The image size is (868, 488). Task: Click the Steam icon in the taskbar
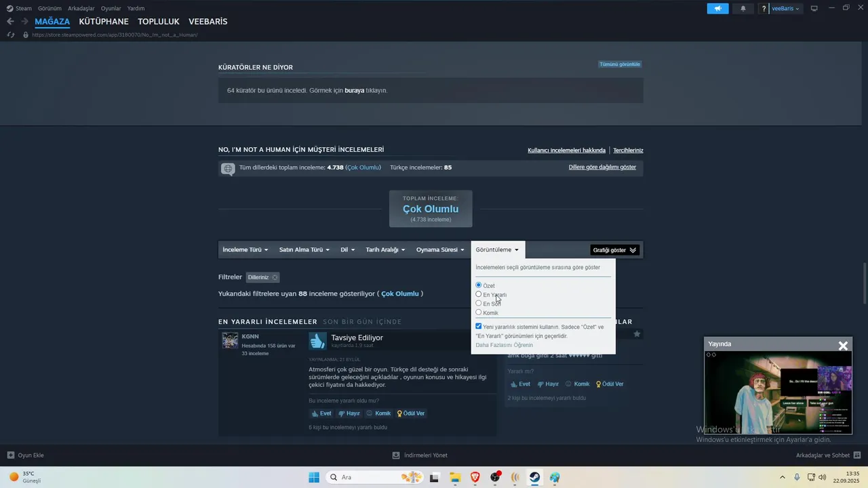coord(534,477)
